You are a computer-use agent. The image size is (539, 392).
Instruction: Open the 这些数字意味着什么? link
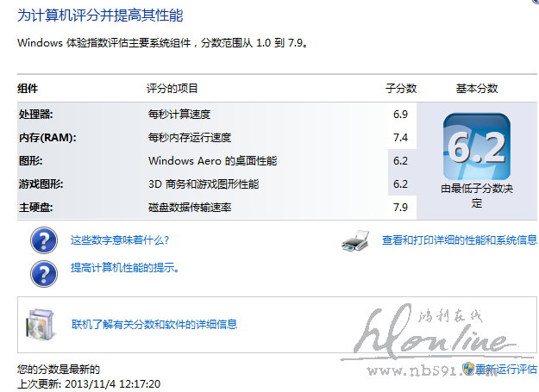[x=120, y=240]
